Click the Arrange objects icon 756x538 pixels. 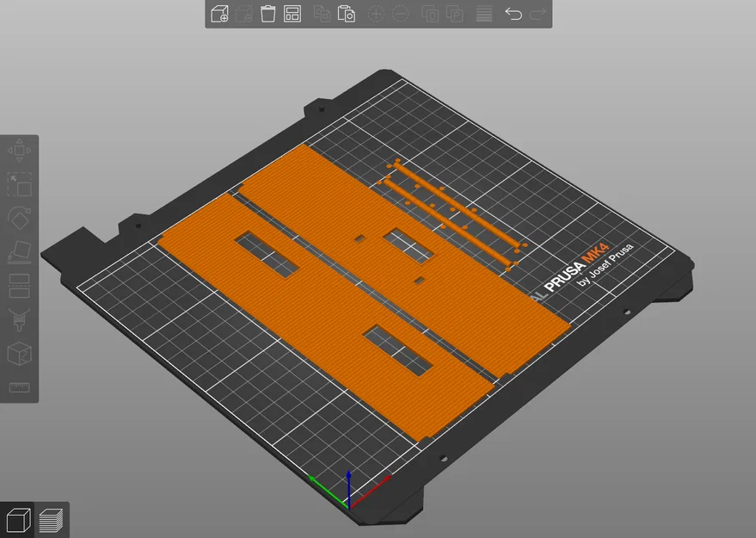point(292,14)
